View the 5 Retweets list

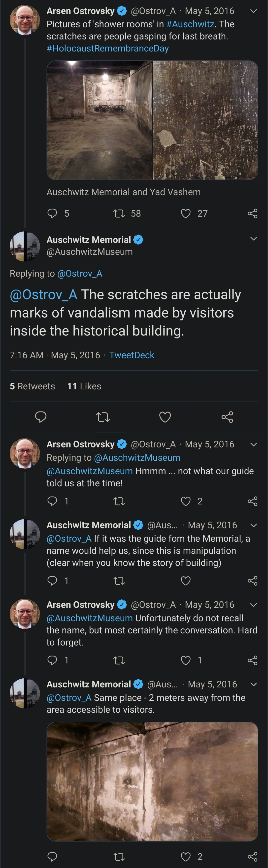click(x=32, y=386)
